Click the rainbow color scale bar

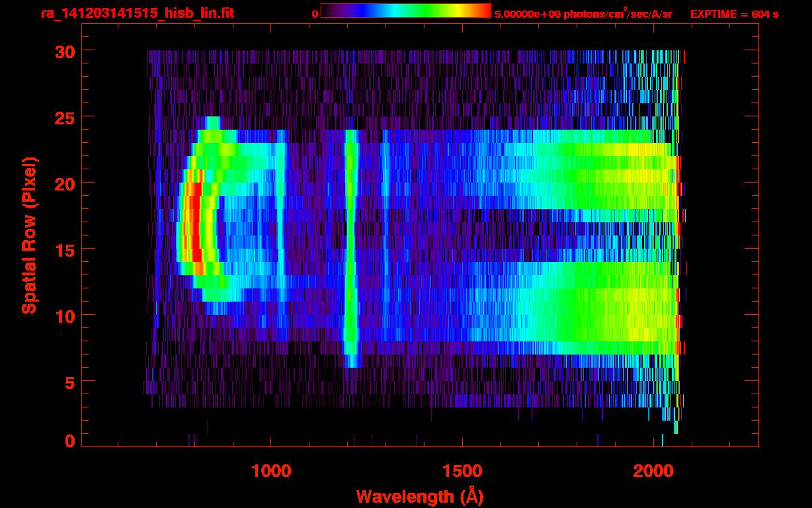point(406,11)
